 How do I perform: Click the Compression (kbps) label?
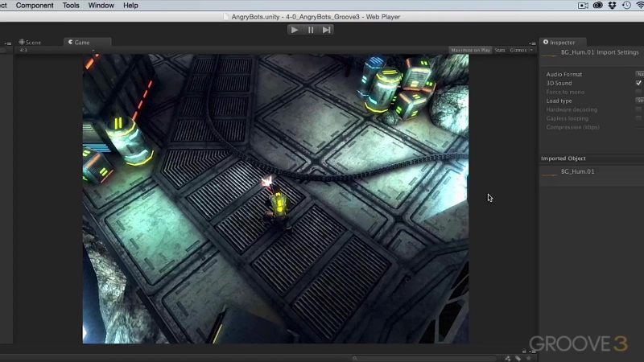572,127
